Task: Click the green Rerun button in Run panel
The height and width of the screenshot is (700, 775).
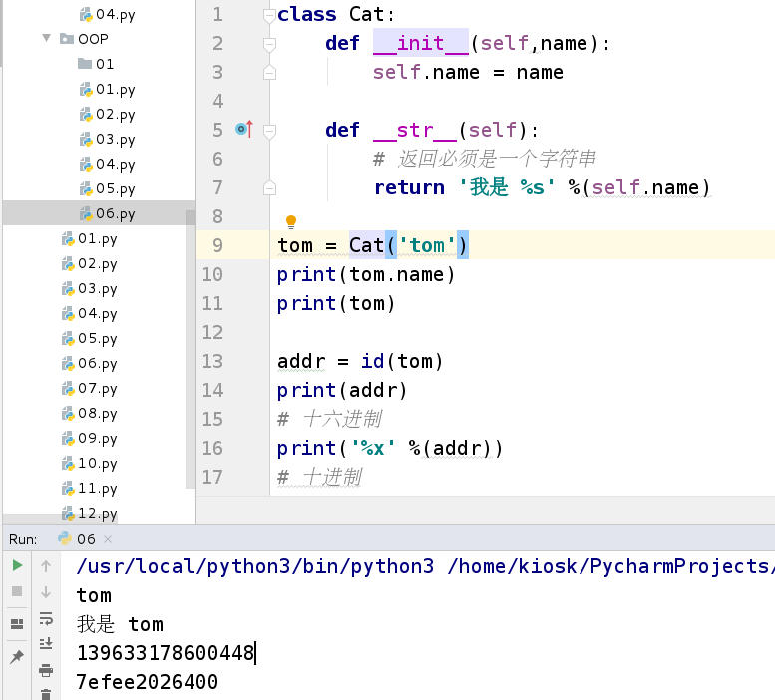Action: click(17, 565)
